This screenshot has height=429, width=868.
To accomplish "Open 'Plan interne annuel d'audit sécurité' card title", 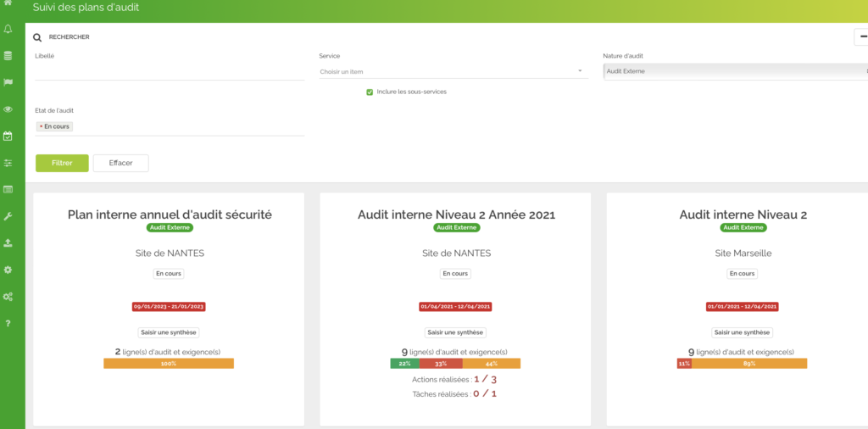I will [x=170, y=214].
